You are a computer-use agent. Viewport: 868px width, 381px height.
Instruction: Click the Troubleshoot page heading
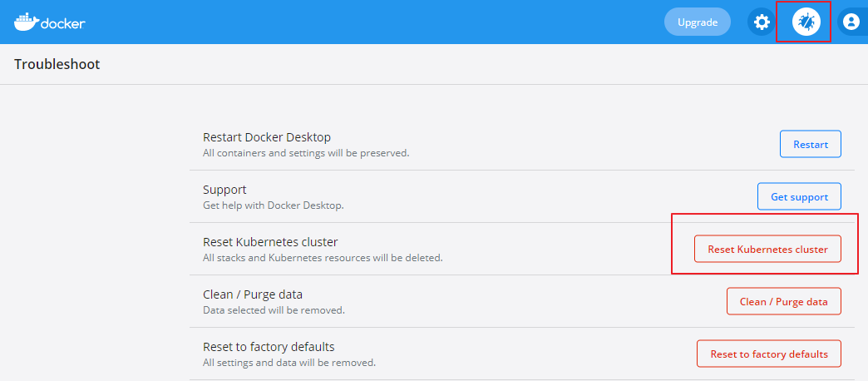pyautogui.click(x=57, y=64)
